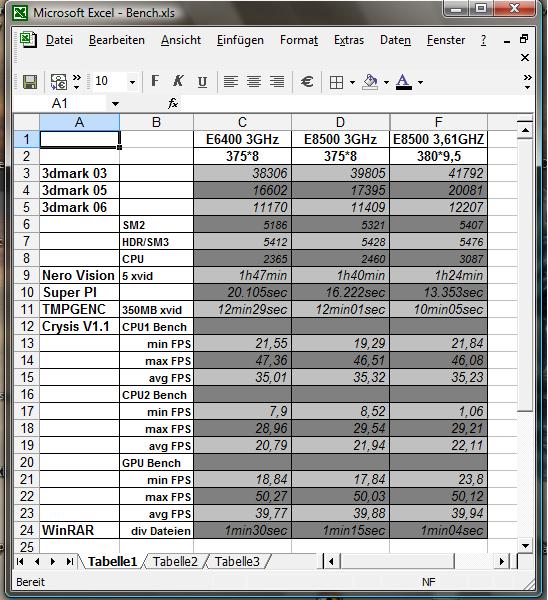Select column A header
Viewport: 548px width, 600px height.
[80, 122]
